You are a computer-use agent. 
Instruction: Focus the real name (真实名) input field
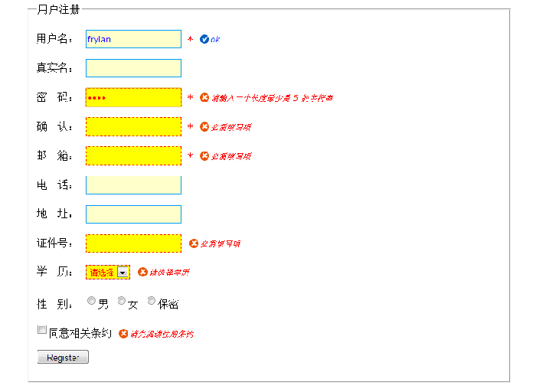133,68
